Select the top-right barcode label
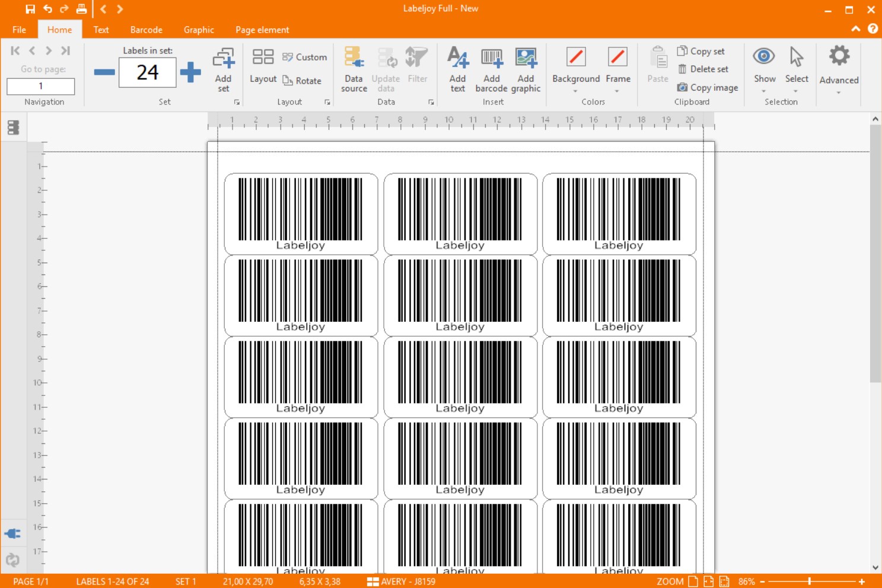This screenshot has height=588, width=882. click(x=619, y=214)
